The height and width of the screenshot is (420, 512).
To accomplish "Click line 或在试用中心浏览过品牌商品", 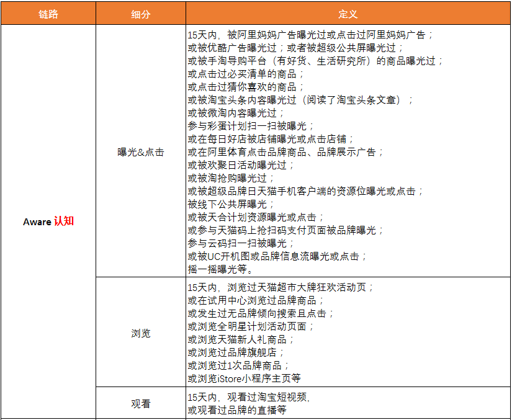I will [256, 300].
